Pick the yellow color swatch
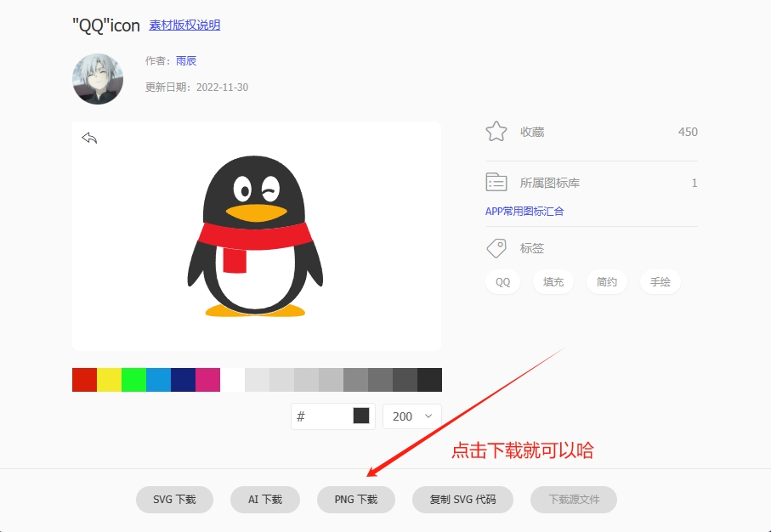771x532 pixels. point(109,380)
